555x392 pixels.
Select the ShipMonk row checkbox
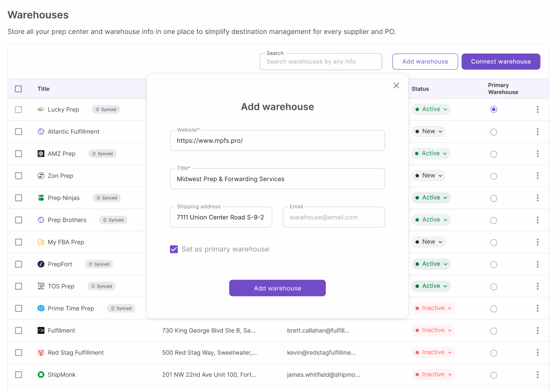pyautogui.click(x=18, y=375)
